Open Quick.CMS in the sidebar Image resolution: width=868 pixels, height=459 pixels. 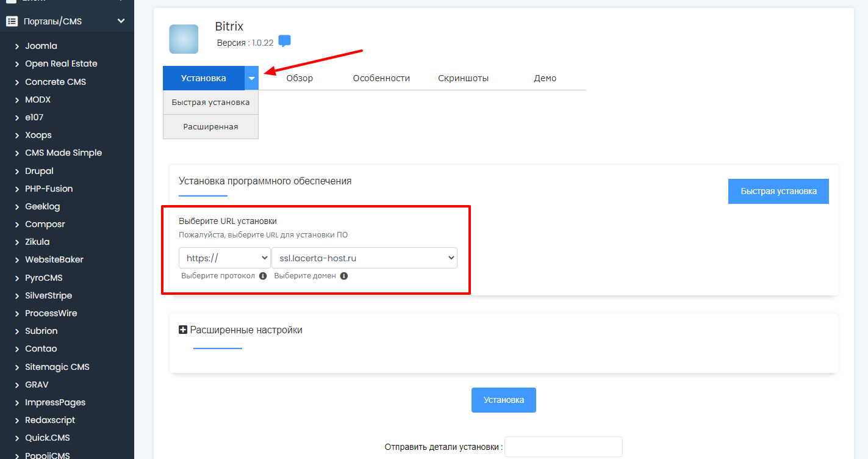point(48,438)
